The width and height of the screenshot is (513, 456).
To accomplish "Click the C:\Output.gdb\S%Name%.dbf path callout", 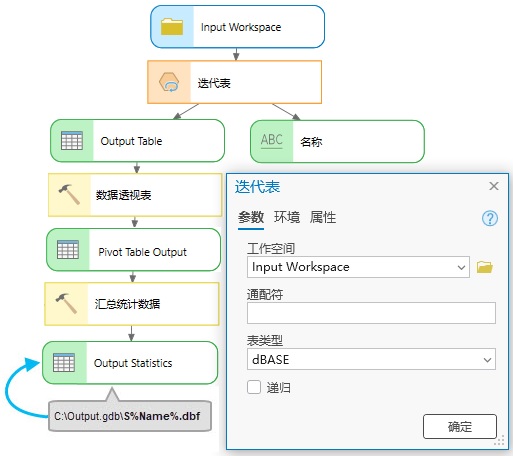I will (x=130, y=416).
